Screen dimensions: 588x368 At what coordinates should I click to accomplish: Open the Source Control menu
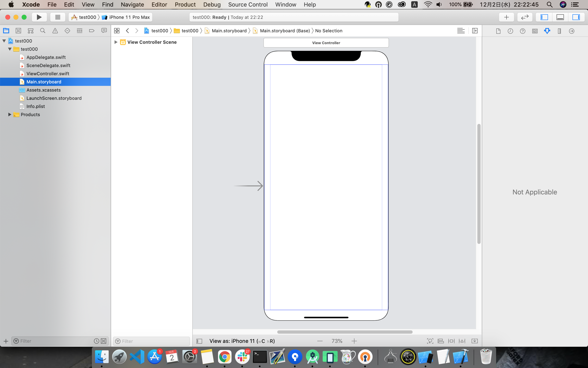tap(248, 4)
